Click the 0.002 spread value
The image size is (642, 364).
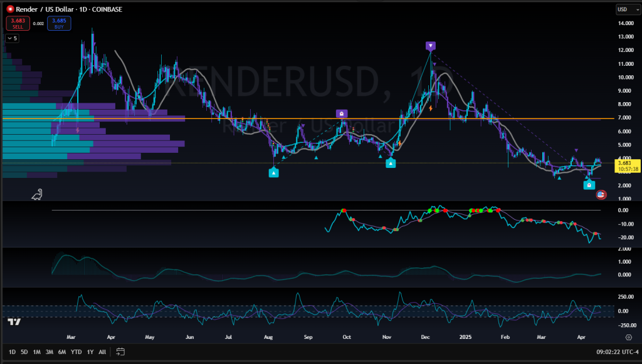pyautogui.click(x=38, y=24)
